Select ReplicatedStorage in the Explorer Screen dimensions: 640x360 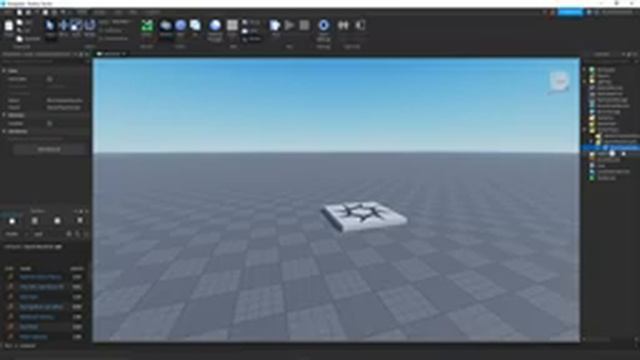pyautogui.click(x=613, y=100)
